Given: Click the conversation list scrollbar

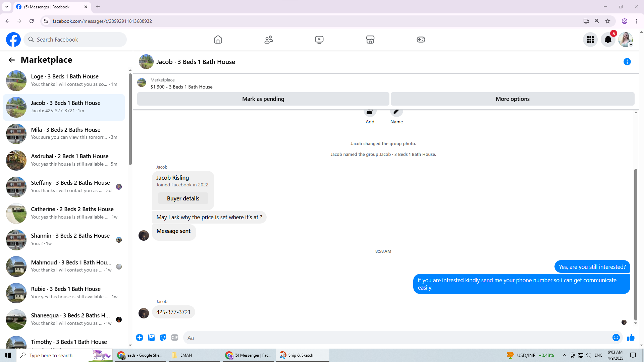Looking at the screenshot, I should click(x=130, y=119).
